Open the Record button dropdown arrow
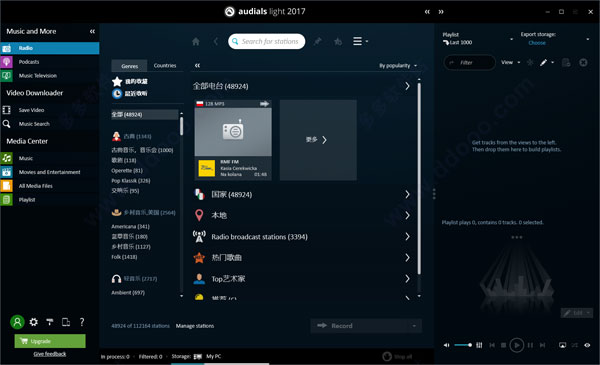This screenshot has height=365, width=600. pyautogui.click(x=414, y=326)
